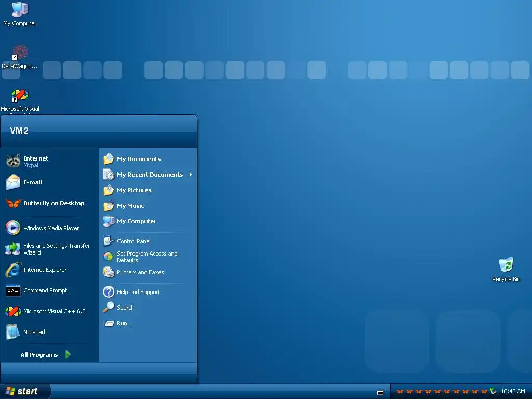Image resolution: width=532 pixels, height=399 pixels.
Task: Open Set Program Access and Defaults
Action: pyautogui.click(x=148, y=257)
